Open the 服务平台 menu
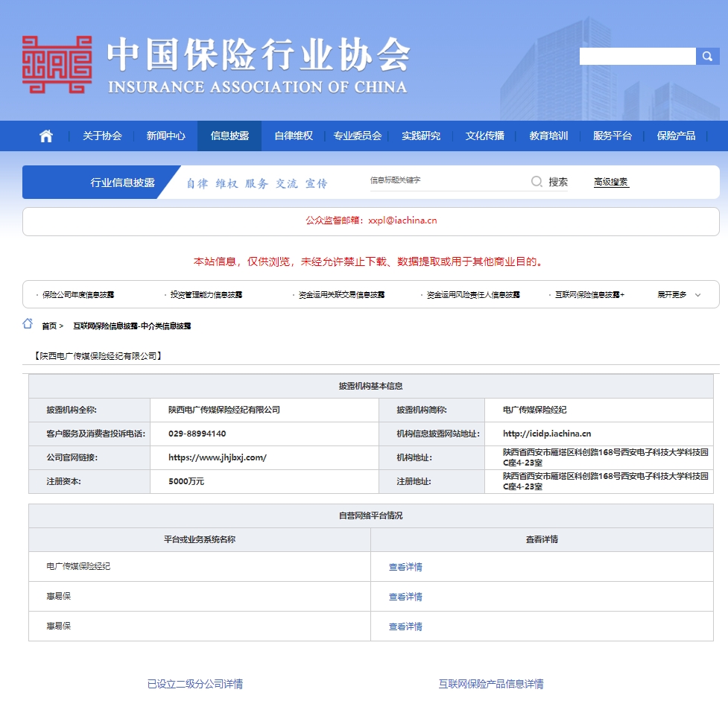This screenshot has height=701, width=728. 613,136
